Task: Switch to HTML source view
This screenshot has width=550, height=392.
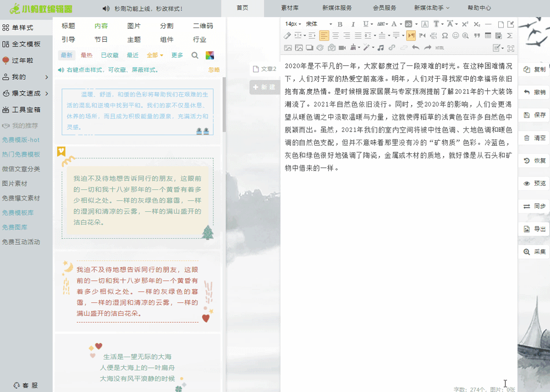Action: click(439, 47)
